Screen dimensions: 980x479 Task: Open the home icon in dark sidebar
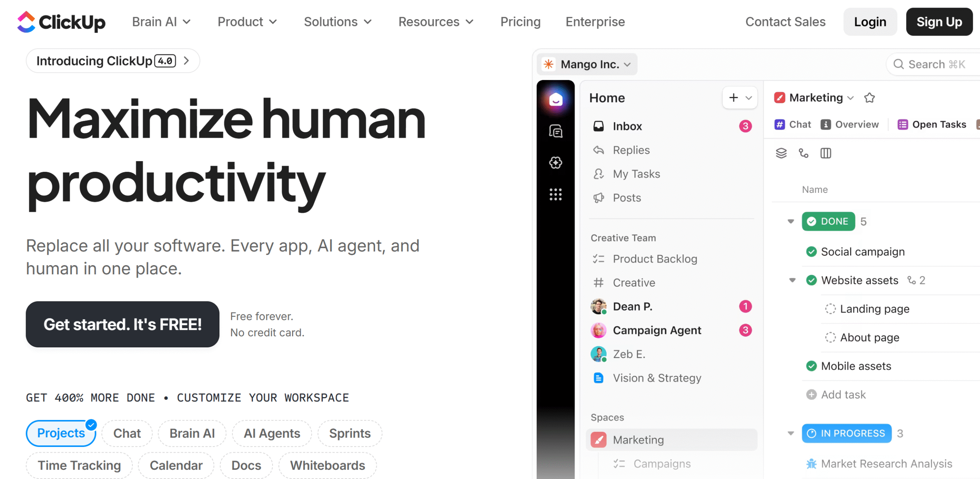click(x=555, y=100)
